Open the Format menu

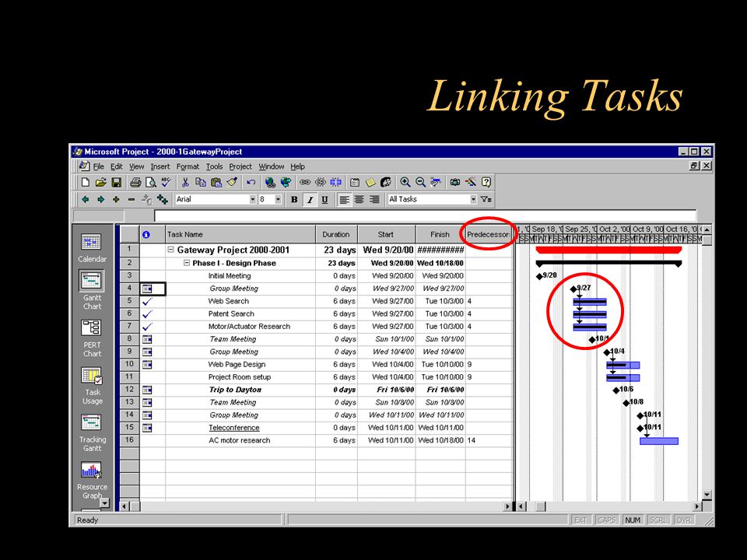pyautogui.click(x=188, y=166)
